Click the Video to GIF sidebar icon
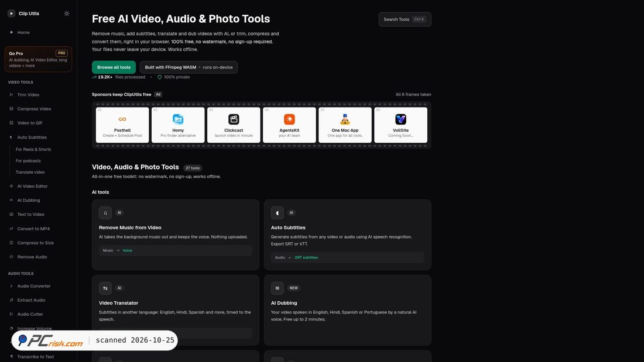This screenshot has height=362, width=644. point(12,123)
